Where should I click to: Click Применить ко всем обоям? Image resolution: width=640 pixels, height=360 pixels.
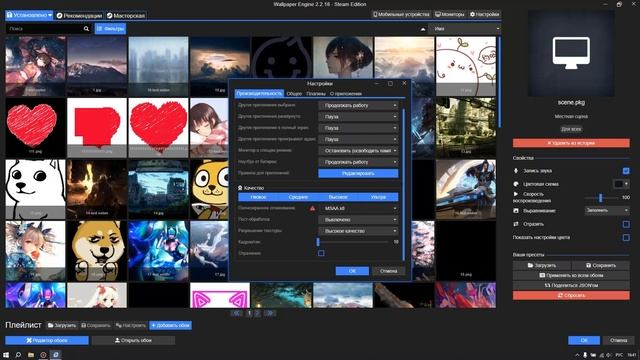click(571, 275)
